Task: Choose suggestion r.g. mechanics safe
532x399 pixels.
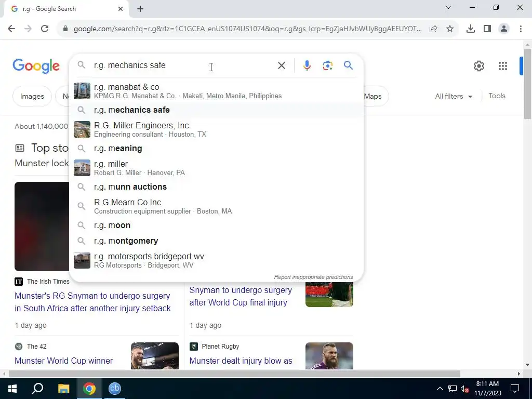Action: [216, 110]
